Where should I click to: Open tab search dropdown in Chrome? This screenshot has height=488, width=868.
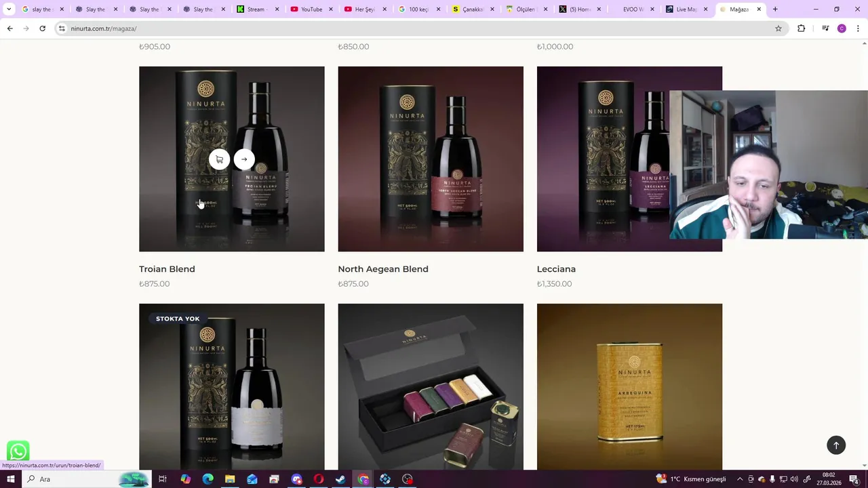tap(9, 9)
